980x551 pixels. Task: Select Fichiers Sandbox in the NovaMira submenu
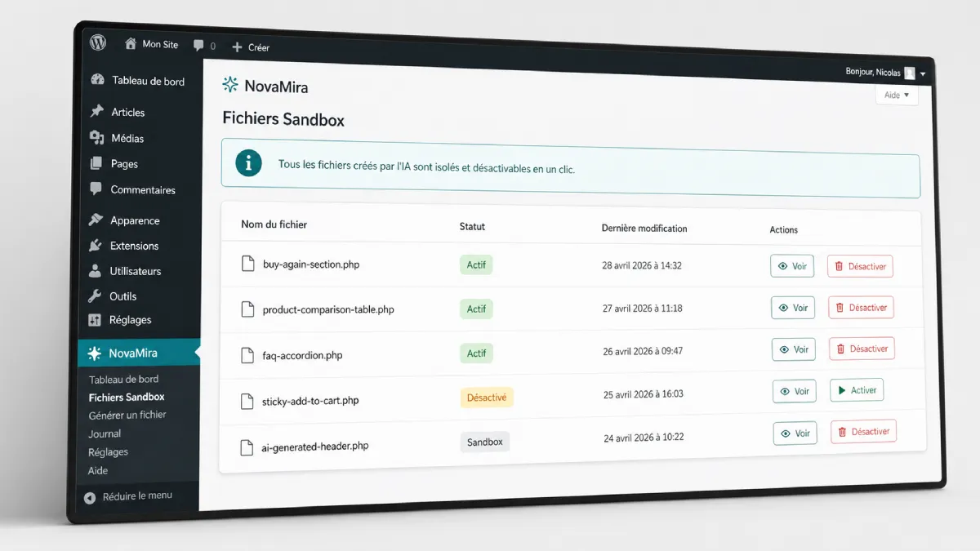point(127,397)
